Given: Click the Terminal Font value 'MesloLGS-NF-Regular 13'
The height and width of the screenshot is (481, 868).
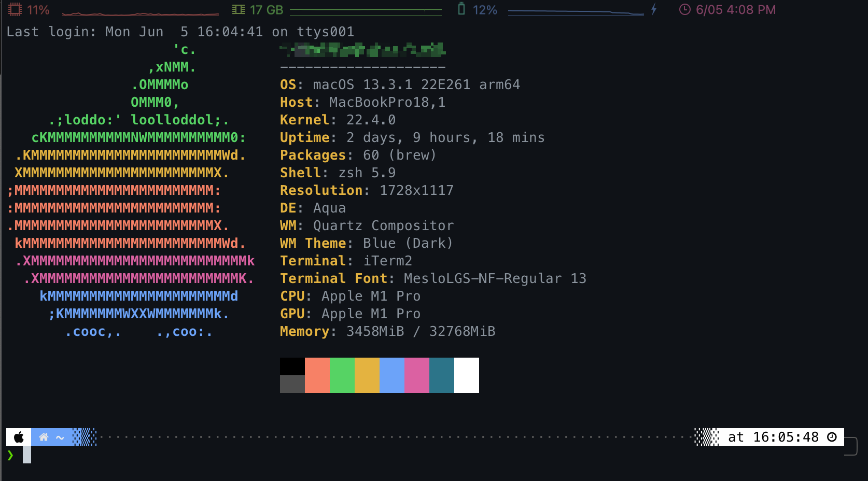Looking at the screenshot, I should (x=495, y=278).
